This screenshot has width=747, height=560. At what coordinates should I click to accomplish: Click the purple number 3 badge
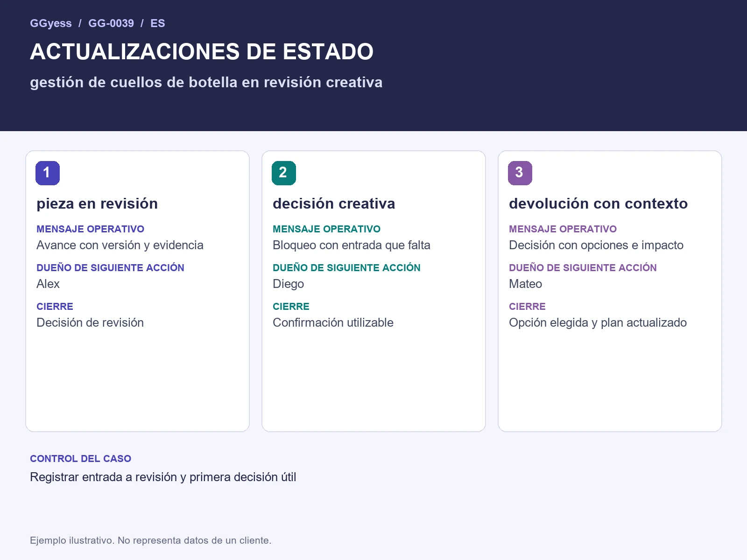point(520,173)
